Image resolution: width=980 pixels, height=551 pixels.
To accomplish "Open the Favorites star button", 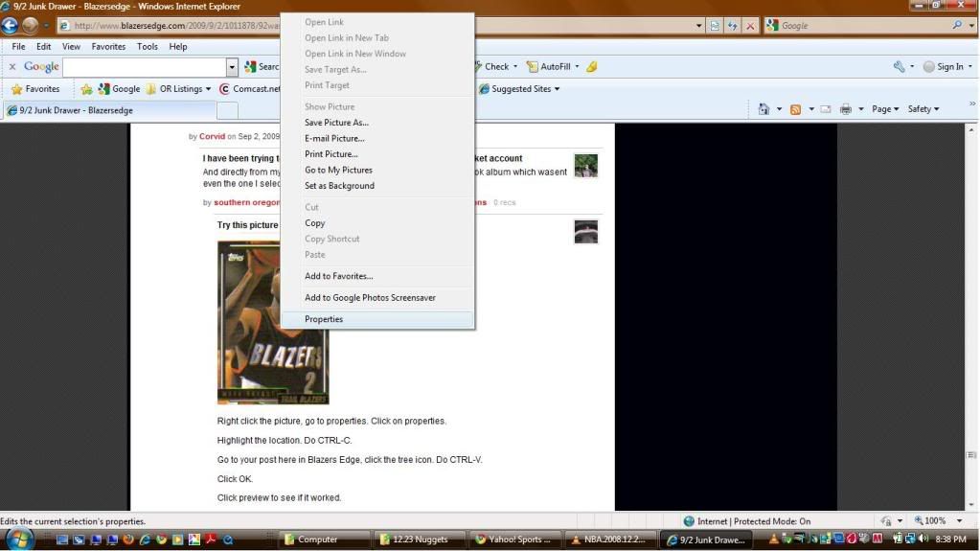I will click(35, 89).
